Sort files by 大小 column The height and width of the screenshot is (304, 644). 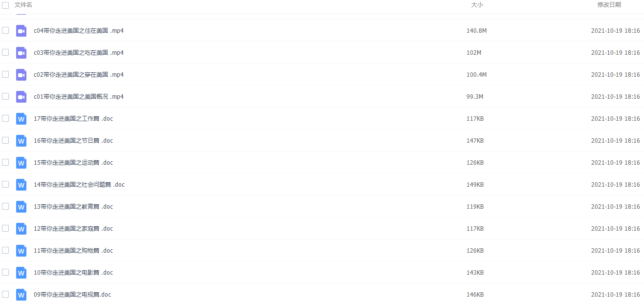pyautogui.click(x=477, y=5)
